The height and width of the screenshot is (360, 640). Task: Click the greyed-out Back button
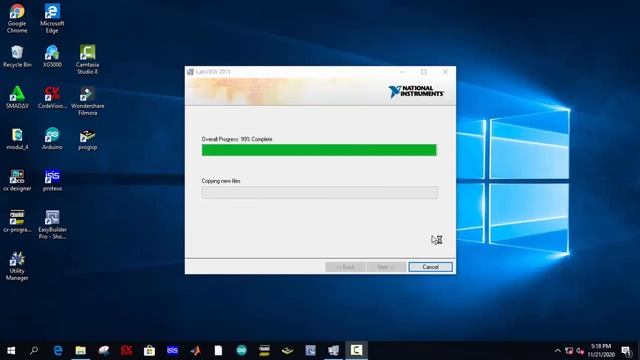pos(345,267)
